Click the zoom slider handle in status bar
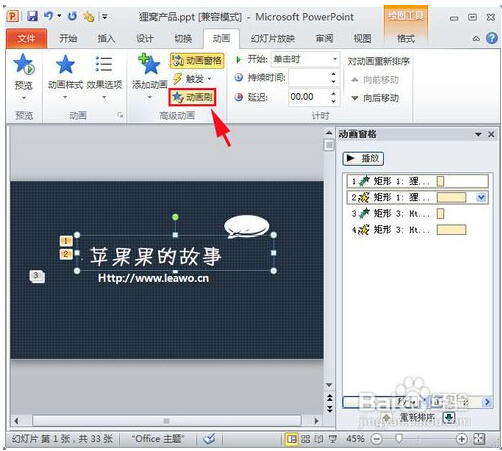This screenshot has height=451, width=502. (399, 439)
